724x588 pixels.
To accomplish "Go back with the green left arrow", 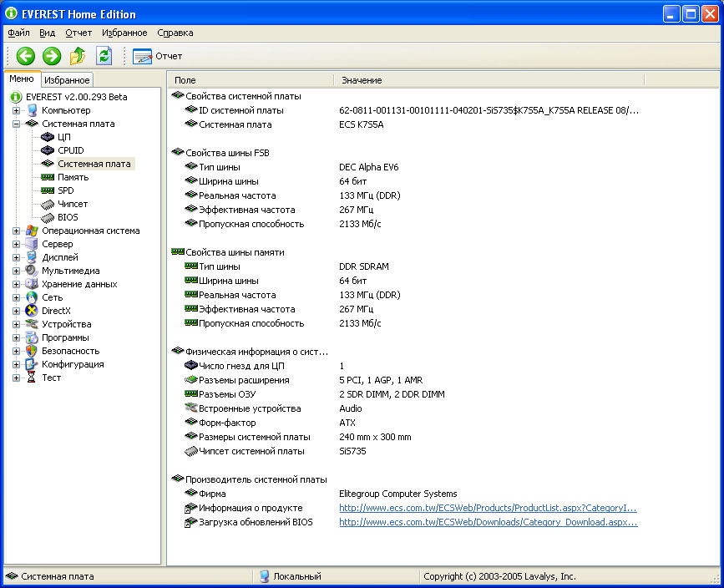I will pos(25,56).
